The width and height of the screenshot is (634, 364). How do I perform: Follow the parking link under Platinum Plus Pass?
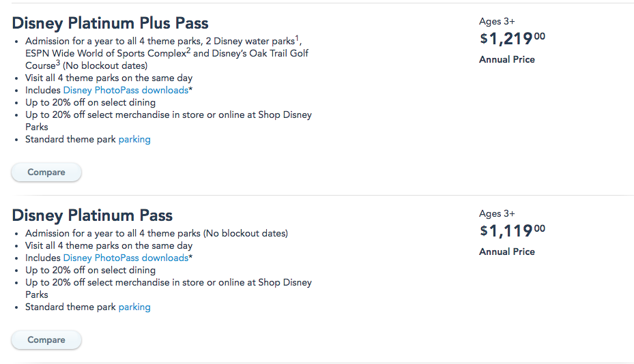pos(134,139)
